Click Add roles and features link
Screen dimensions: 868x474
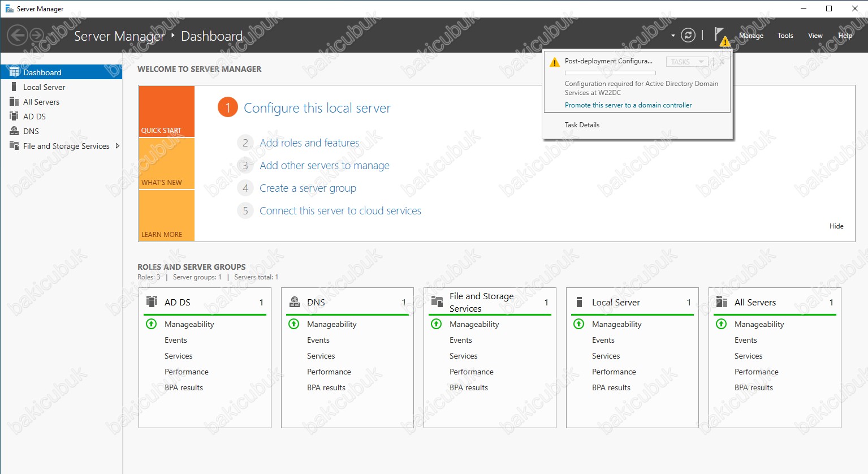click(x=309, y=143)
